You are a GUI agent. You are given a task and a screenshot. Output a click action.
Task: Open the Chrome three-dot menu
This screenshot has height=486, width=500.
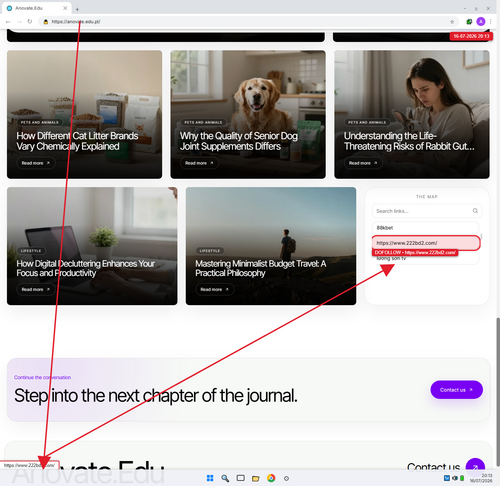(x=491, y=22)
